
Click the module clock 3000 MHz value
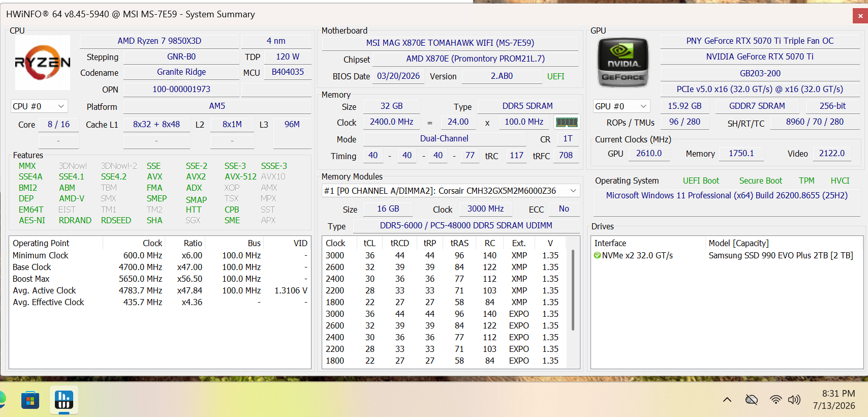click(x=485, y=209)
